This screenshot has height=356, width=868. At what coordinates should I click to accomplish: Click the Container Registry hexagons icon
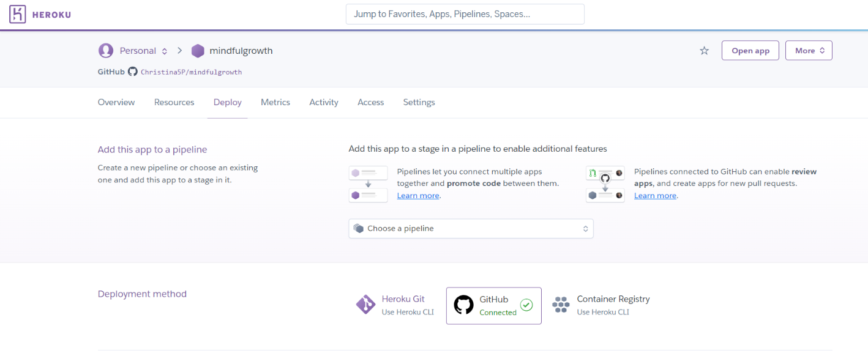pos(561,305)
